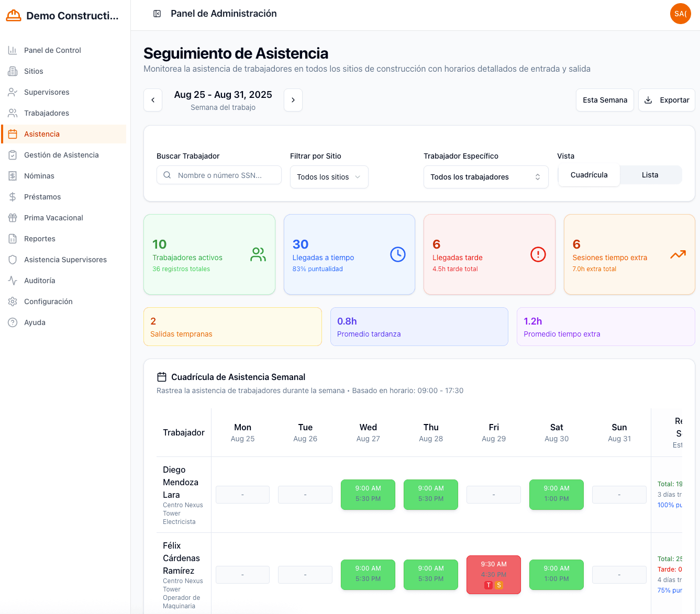700x614 pixels.
Task: Export attendance with the Exportar button
Action: pos(666,100)
